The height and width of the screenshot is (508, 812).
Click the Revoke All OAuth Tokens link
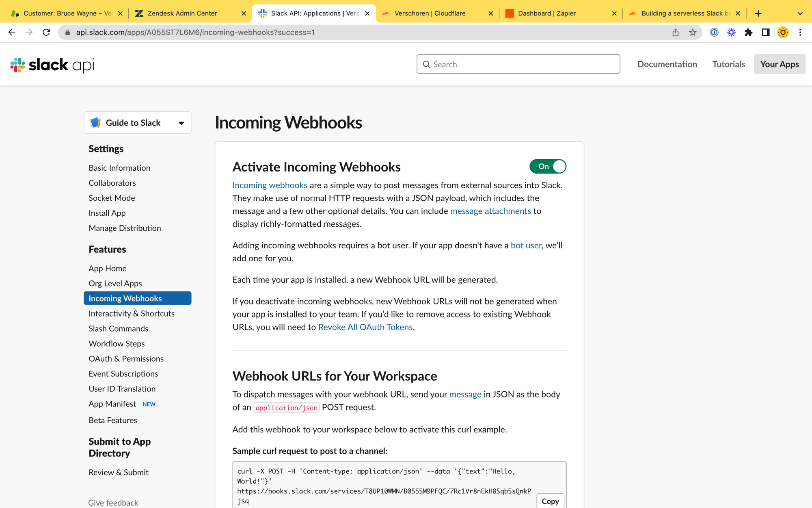(x=366, y=327)
